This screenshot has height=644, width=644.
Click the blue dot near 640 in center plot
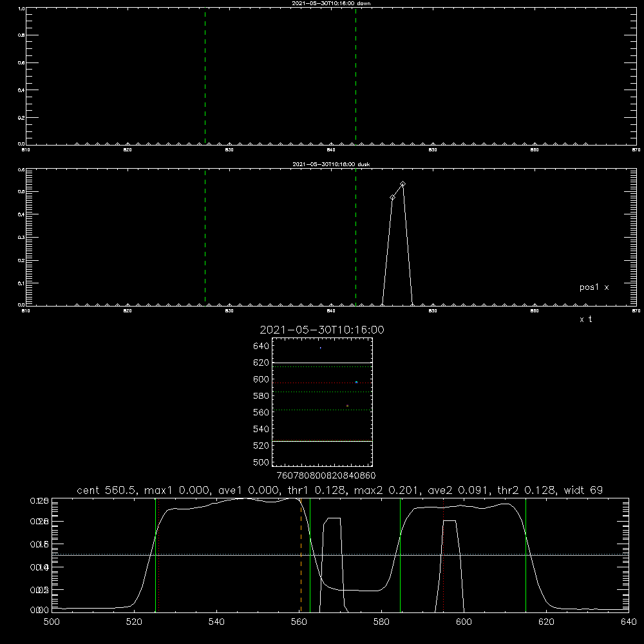(x=320, y=348)
